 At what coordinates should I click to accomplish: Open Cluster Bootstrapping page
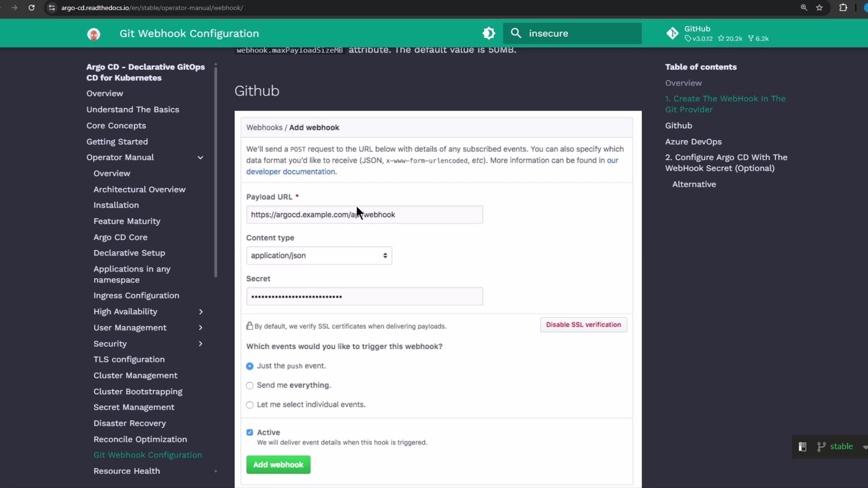coord(138,392)
